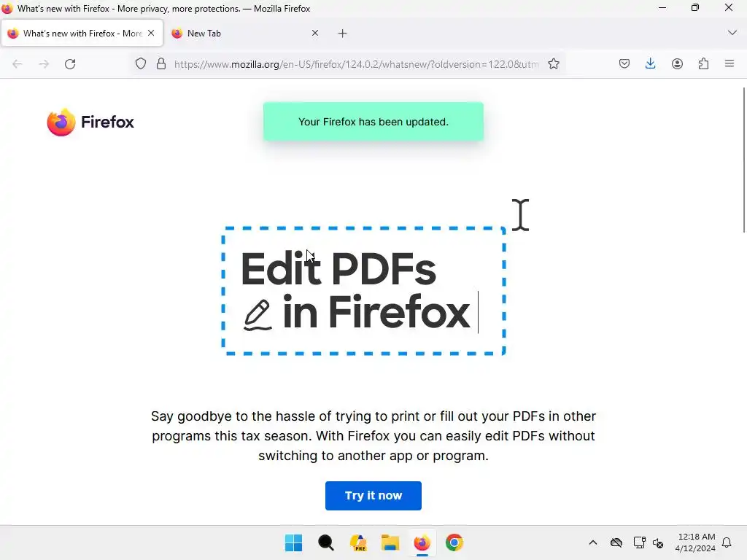Show hidden system tray icons
The height and width of the screenshot is (560, 747).
coord(592,542)
